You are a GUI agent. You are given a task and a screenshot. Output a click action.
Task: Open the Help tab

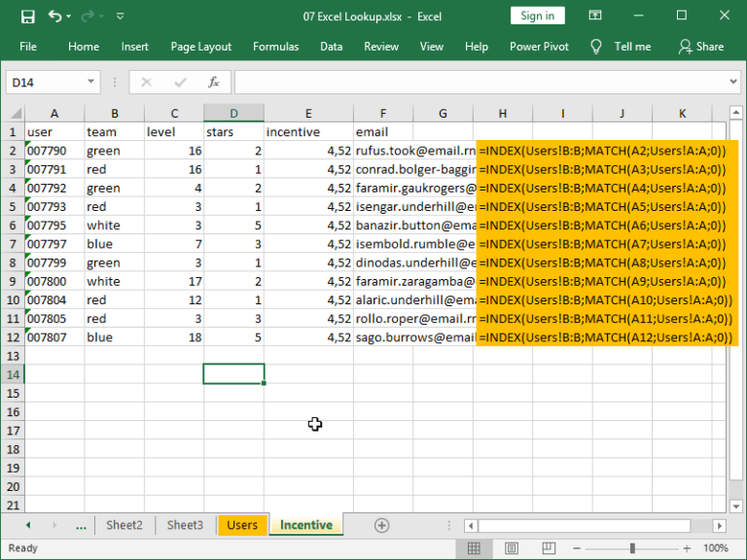pos(477,47)
